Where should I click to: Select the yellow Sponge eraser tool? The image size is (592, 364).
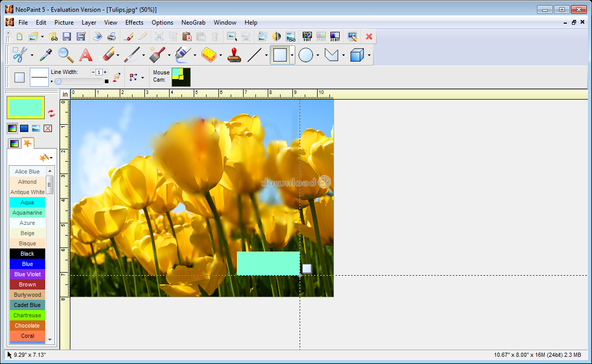click(208, 54)
